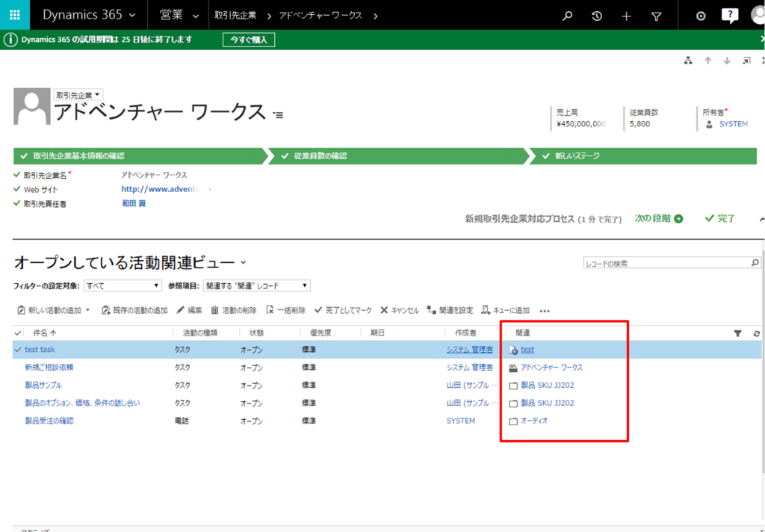
Task: Click 新しい活動の追加 toolbar button
Action: pyautogui.click(x=49, y=310)
